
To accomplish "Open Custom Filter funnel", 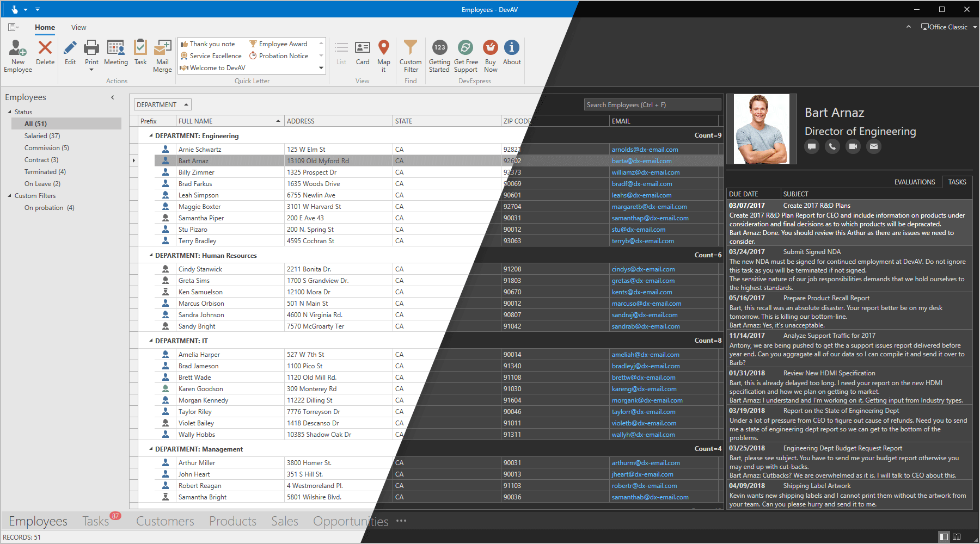I will (x=411, y=55).
